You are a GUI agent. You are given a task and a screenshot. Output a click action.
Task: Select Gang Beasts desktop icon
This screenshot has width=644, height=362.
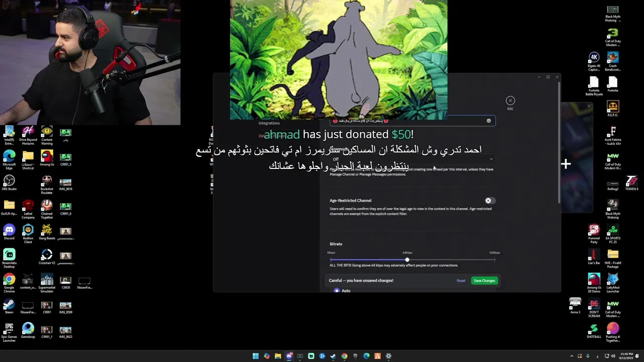click(x=47, y=232)
